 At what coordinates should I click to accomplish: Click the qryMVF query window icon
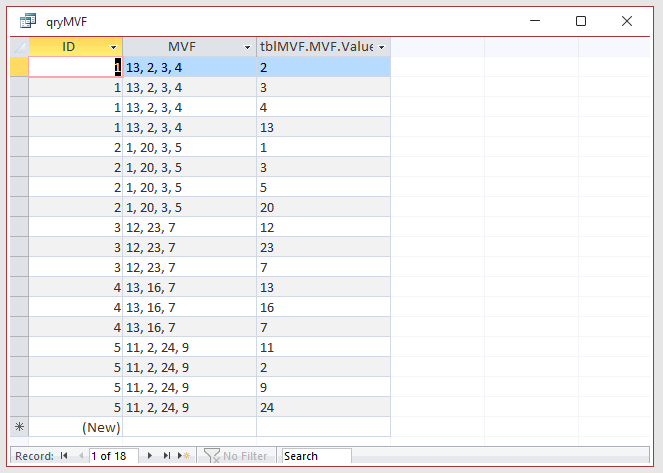tap(28, 21)
